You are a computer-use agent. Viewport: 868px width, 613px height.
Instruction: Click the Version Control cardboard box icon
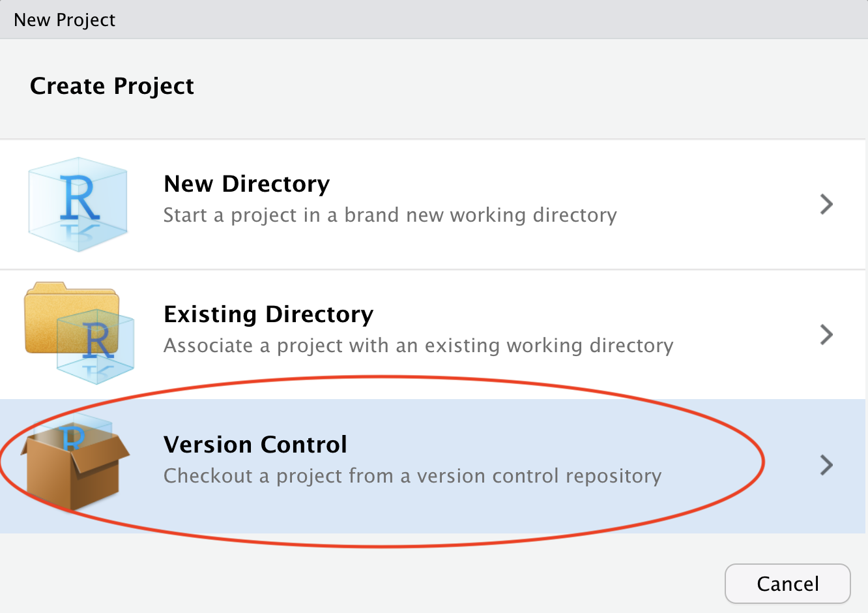[x=75, y=462]
